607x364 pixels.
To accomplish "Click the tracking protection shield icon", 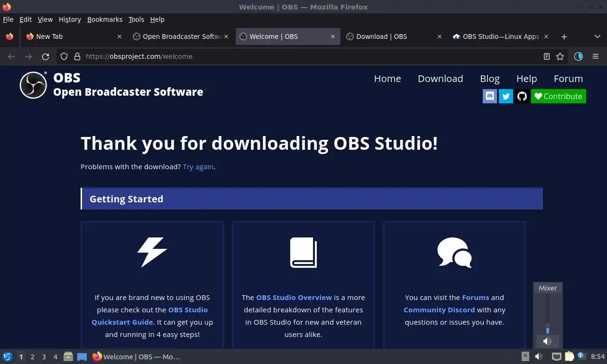I will (x=64, y=56).
